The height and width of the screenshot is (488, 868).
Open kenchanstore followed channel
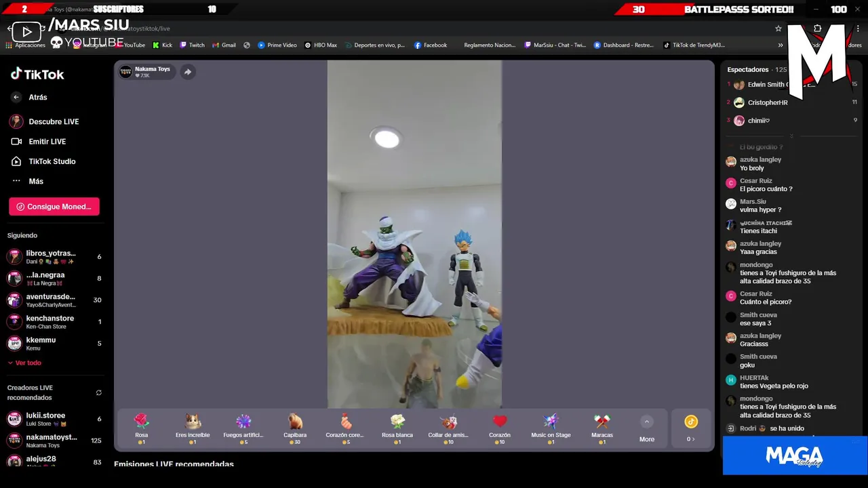(x=54, y=322)
